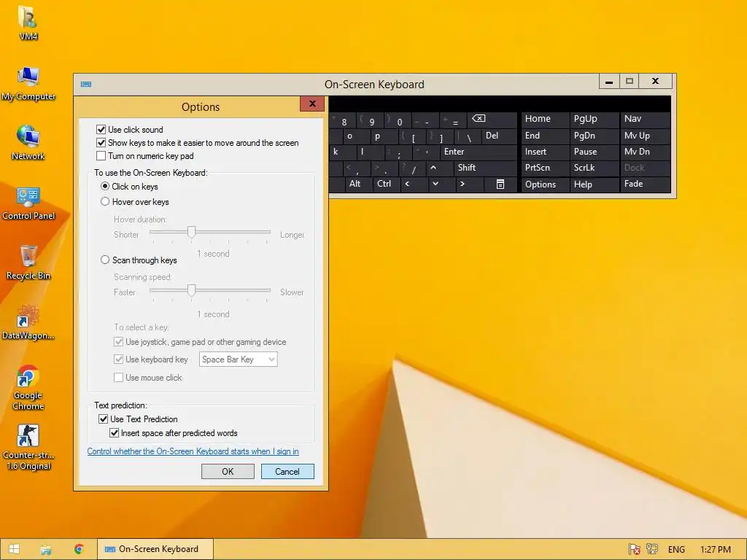Screen dimensions: 747x560
Task: Launch Chrome from the taskbar
Action: pos(79,549)
